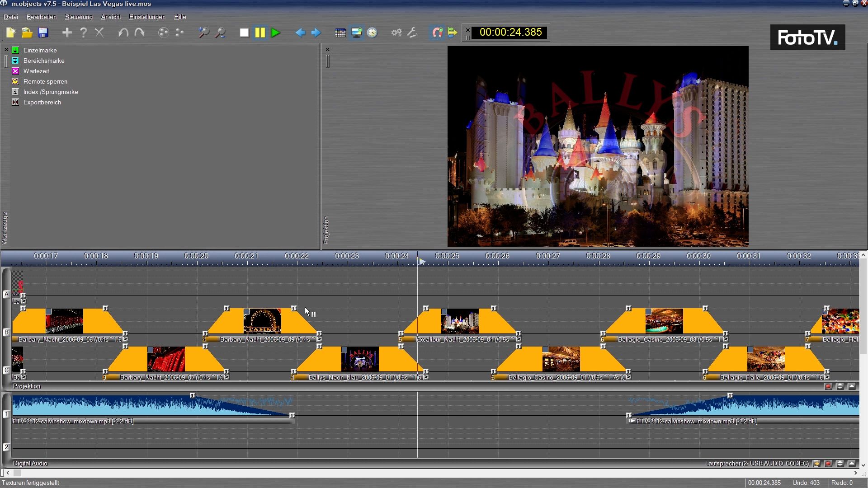Stop playback with the white square
This screenshot has height=488, width=868.
[x=244, y=33]
